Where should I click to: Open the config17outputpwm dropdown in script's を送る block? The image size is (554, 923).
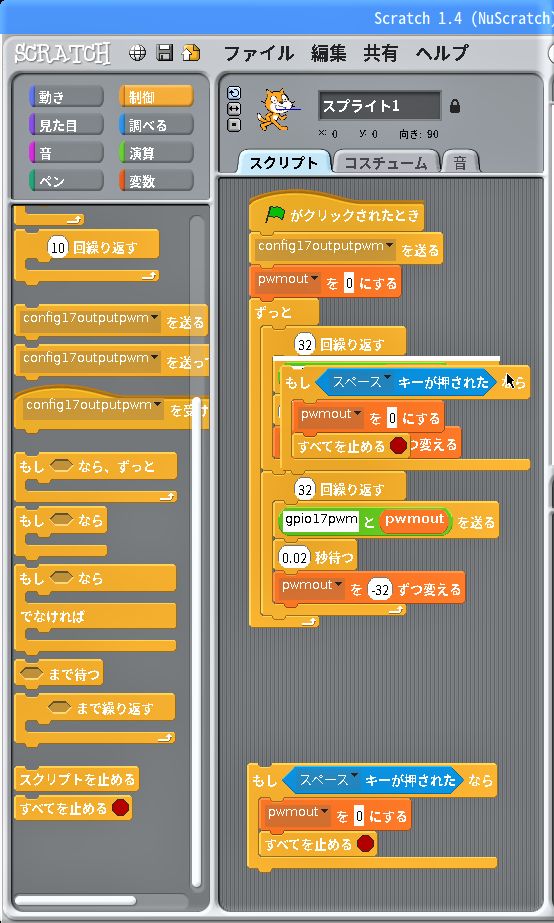click(390, 245)
